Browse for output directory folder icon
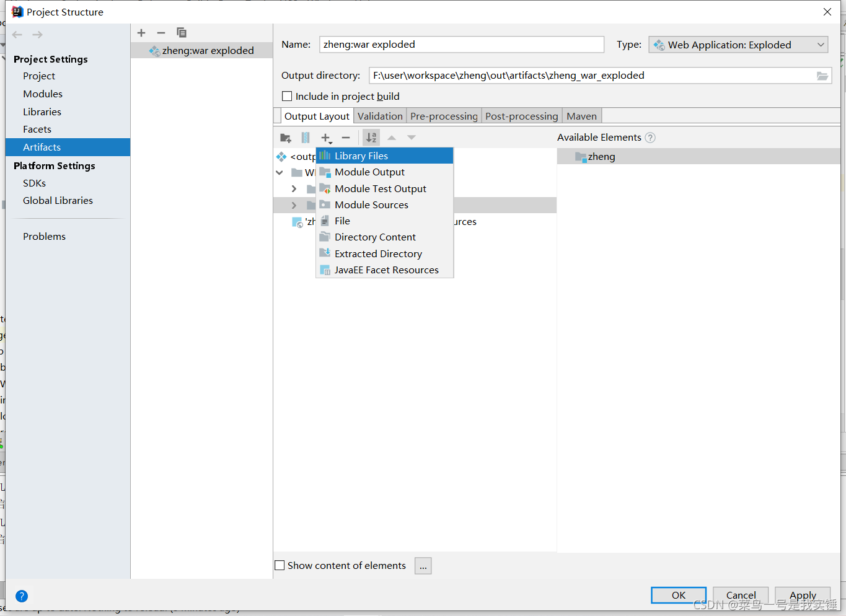 (822, 76)
